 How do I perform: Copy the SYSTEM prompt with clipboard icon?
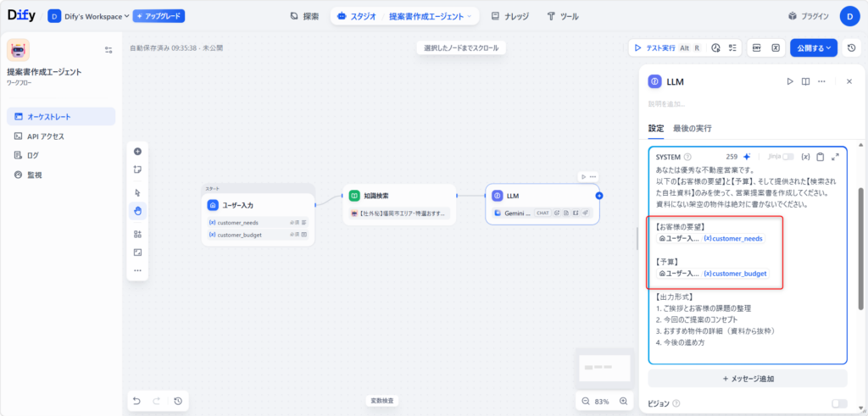tap(820, 157)
